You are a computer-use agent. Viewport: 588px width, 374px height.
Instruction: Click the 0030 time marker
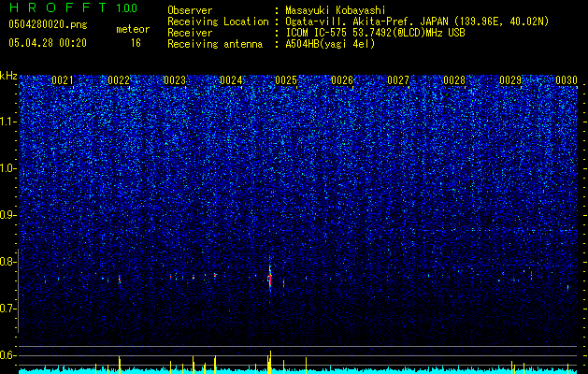click(x=566, y=80)
